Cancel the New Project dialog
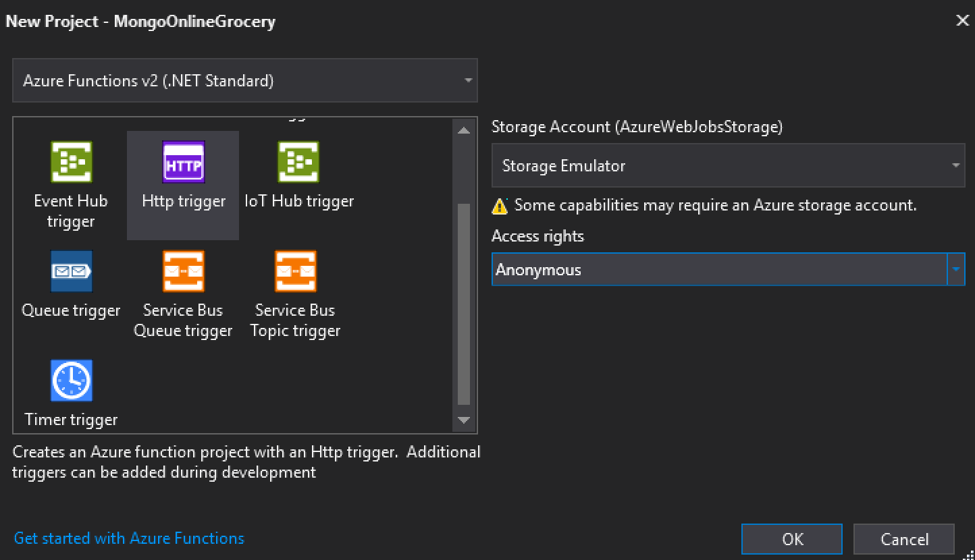This screenshot has height=560, width=975. [904, 539]
